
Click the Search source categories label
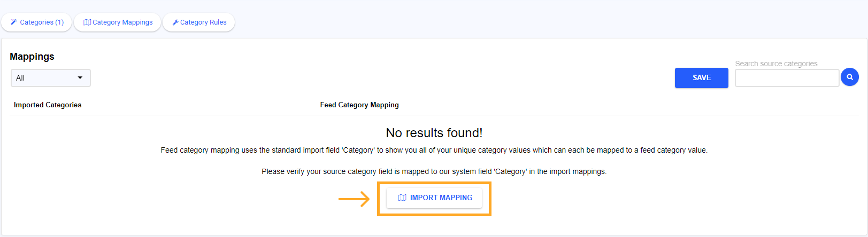776,64
